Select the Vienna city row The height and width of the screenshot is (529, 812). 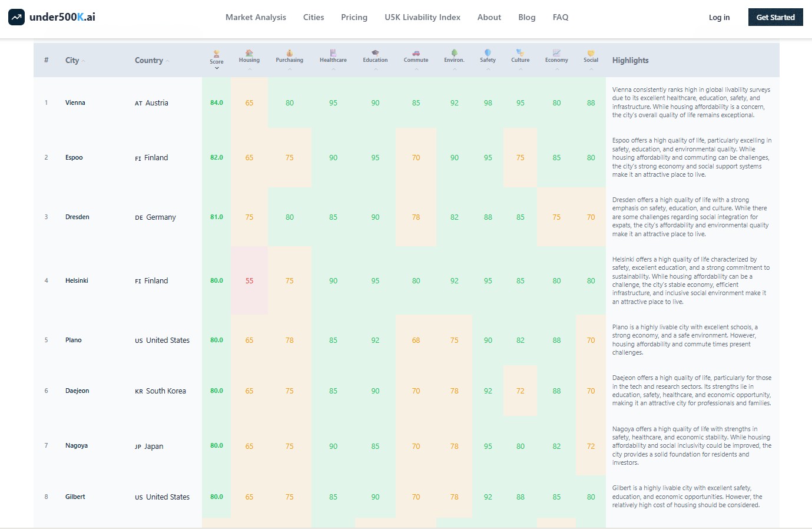coord(406,103)
